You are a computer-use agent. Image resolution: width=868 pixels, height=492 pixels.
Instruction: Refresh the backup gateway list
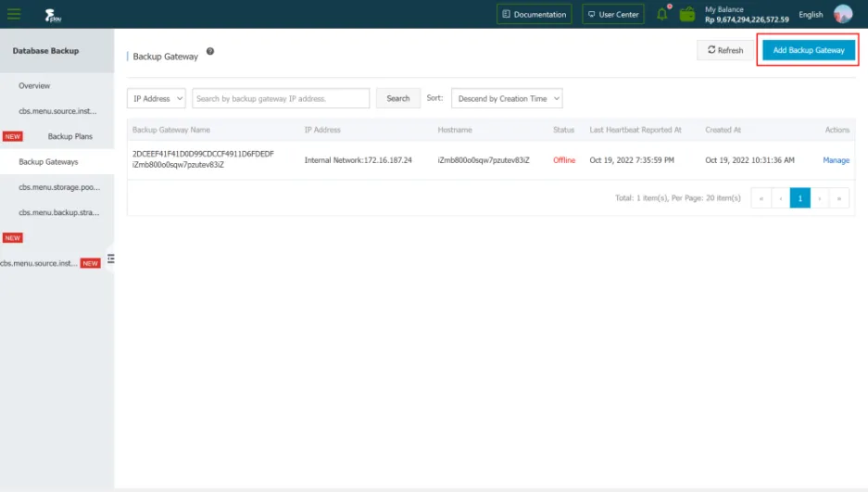click(x=725, y=50)
